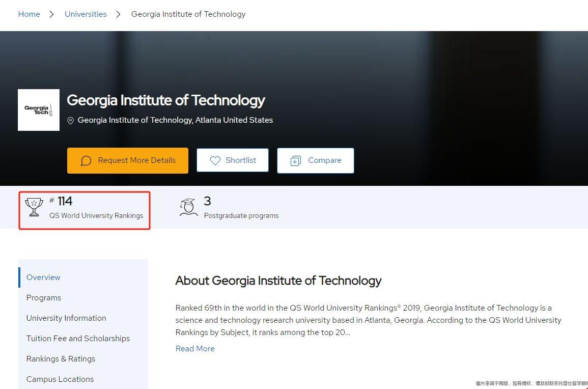Click the 'Ranked 69th in the world' paragraph

point(368,320)
